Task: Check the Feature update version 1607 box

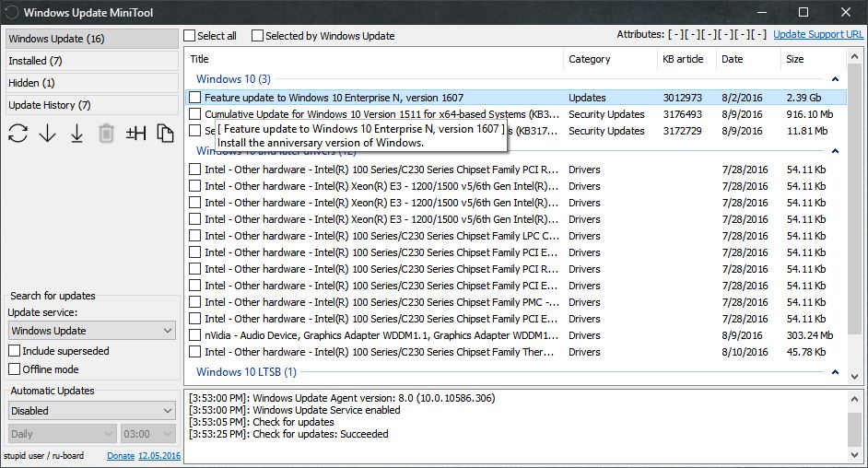Action: (194, 98)
